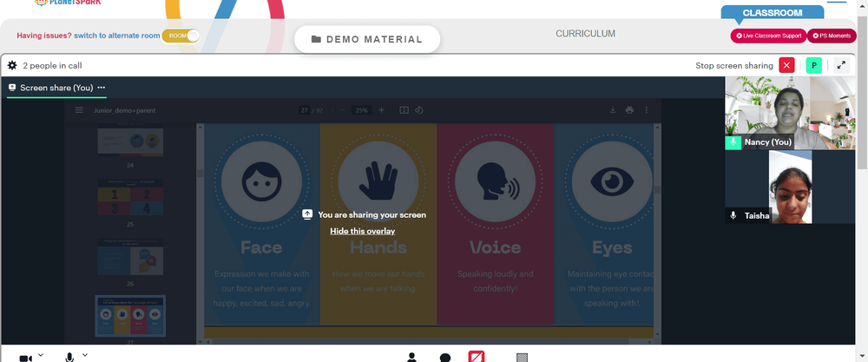The height and width of the screenshot is (362, 868).
Task: Click the 2 people in call text
Action: pyautogui.click(x=53, y=65)
